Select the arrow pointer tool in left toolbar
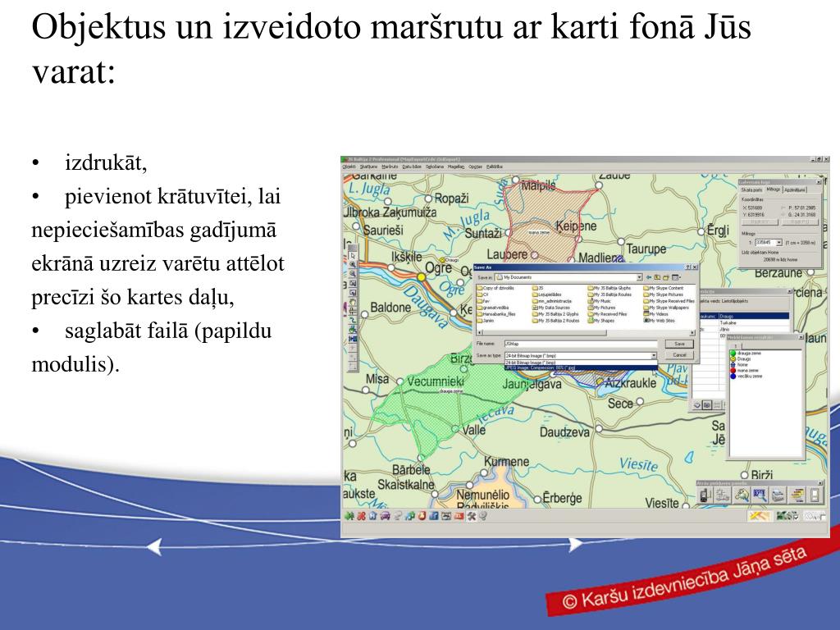This screenshot has height=630, width=840. [353, 256]
